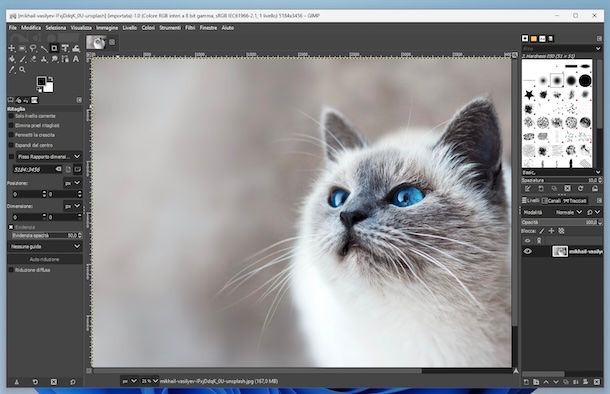This screenshot has width=610, height=394.
Task: Edit the selected brush
Action: [528, 189]
